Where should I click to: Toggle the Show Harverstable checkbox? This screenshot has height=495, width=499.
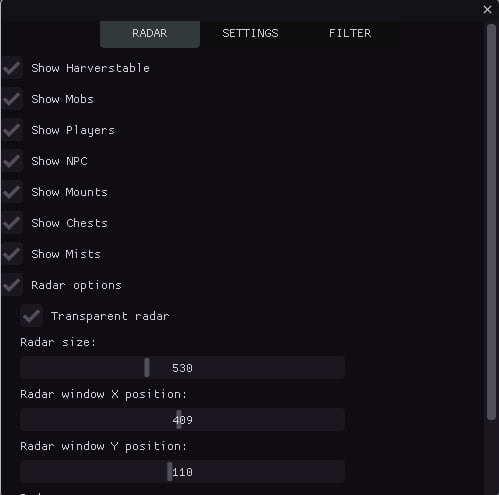(12, 68)
